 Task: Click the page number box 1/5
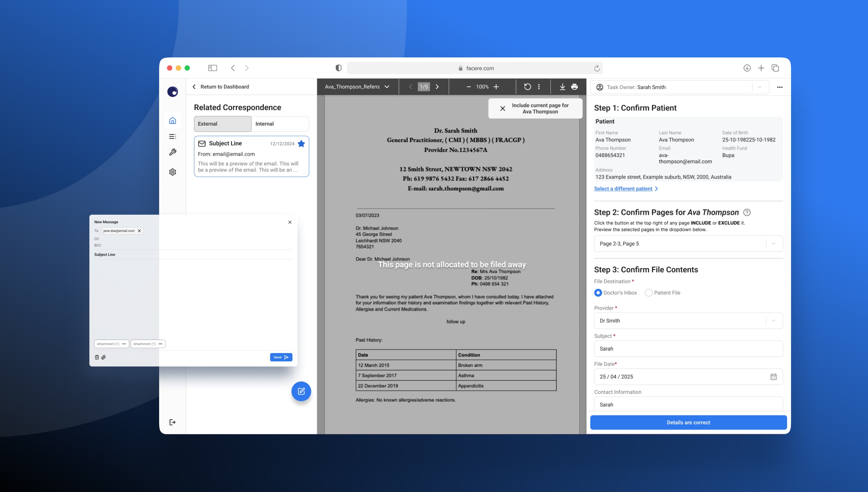(x=424, y=87)
